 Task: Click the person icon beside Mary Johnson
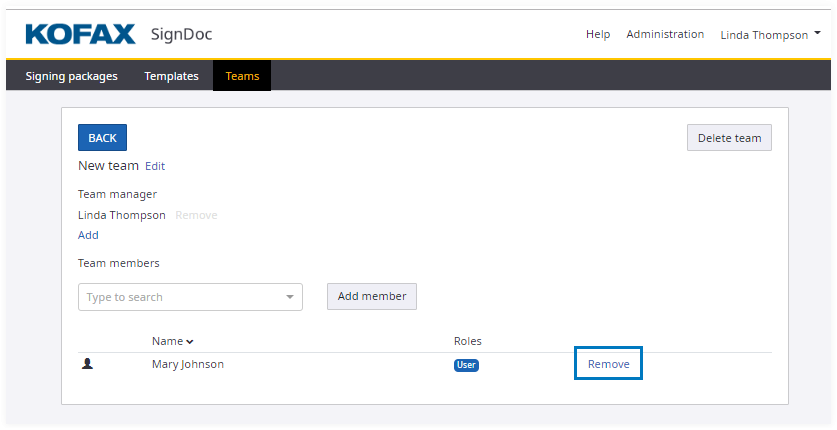point(87,364)
